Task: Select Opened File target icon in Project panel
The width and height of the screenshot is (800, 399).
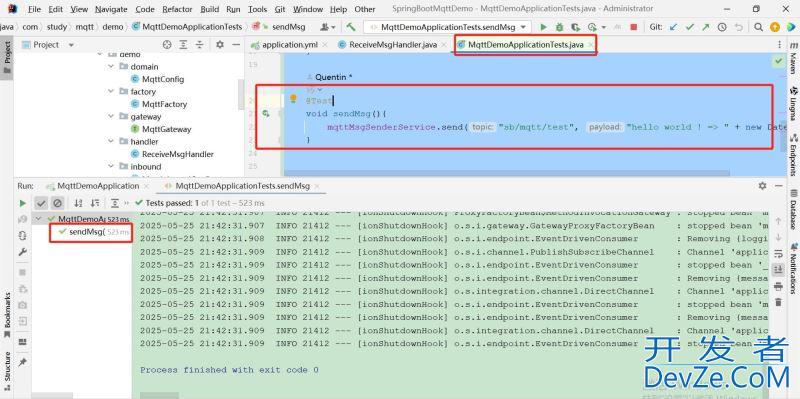Action: coord(167,45)
